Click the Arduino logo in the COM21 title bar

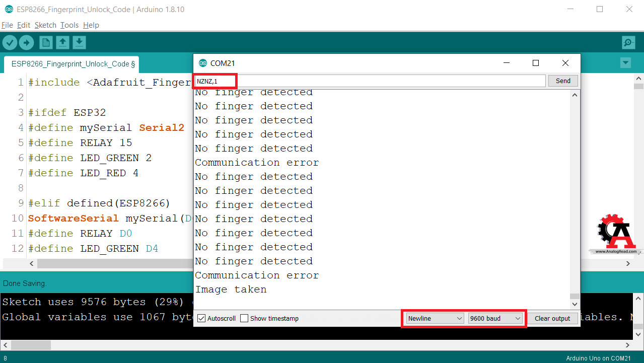point(203,63)
